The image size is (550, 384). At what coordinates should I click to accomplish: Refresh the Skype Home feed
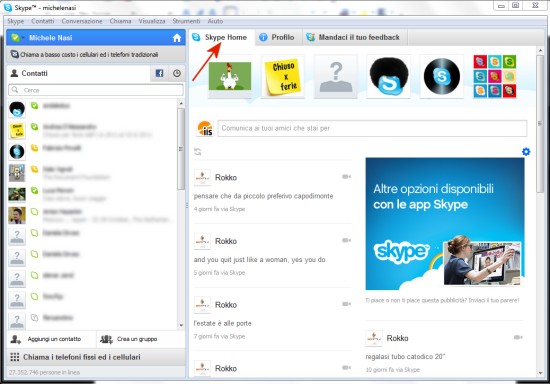[197, 151]
